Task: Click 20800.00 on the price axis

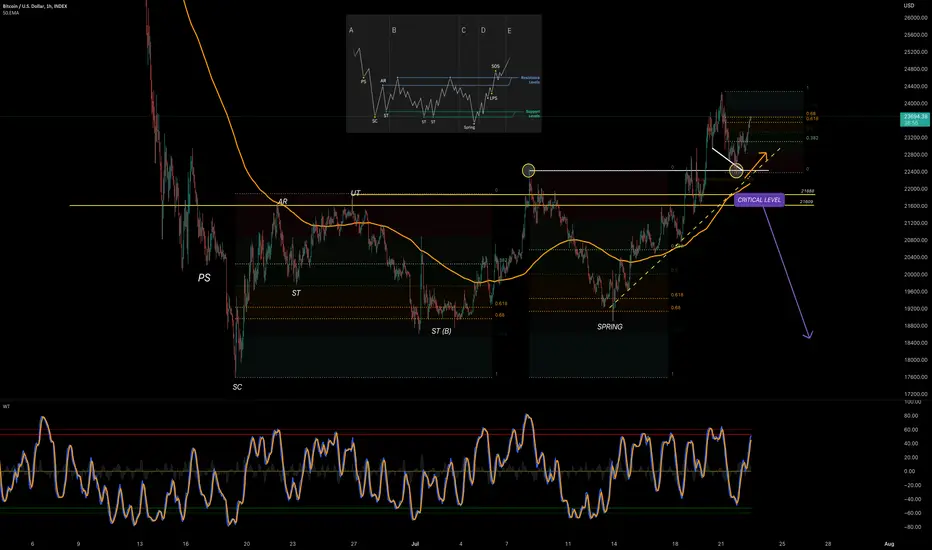Action: coord(916,240)
